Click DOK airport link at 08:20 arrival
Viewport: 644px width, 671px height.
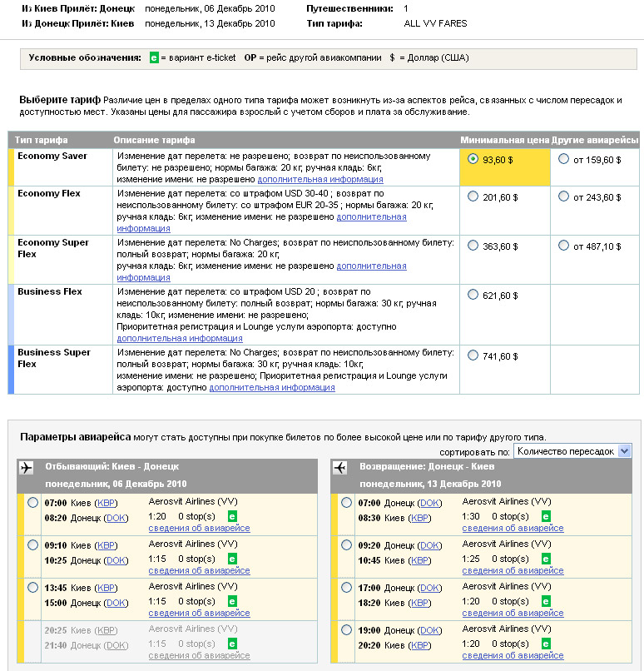point(116,518)
